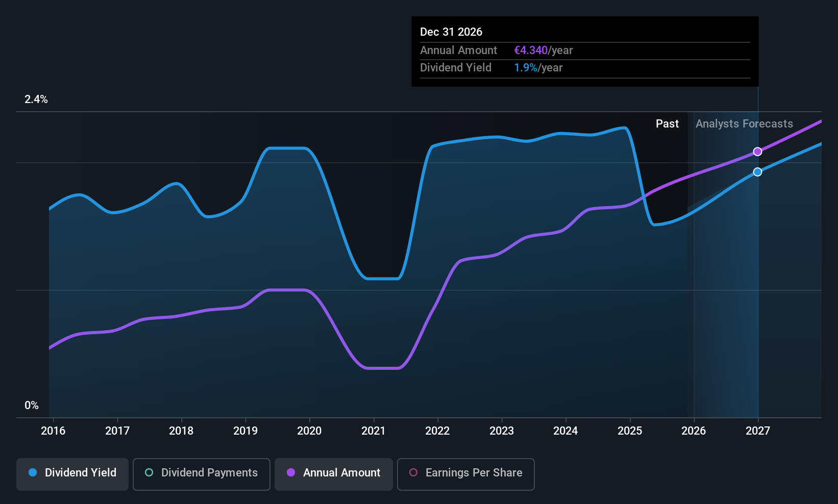
Task: Click the 2.4% y-axis label
Action: click(36, 99)
